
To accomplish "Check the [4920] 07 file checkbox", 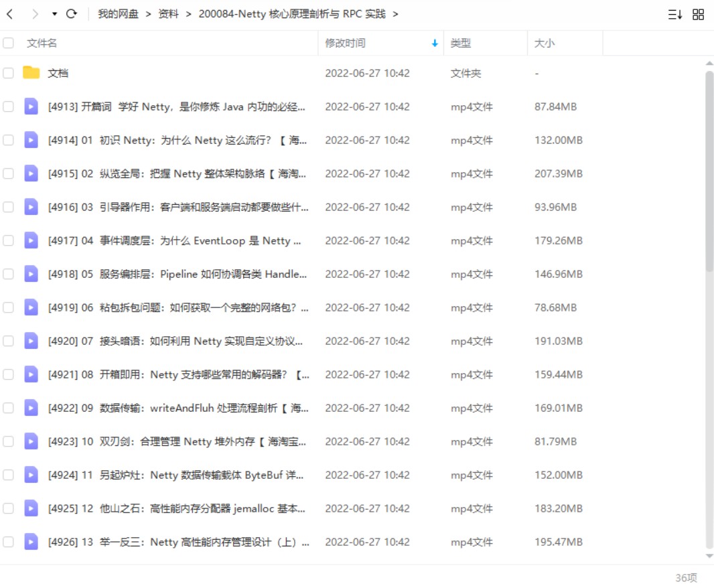I will coord(8,341).
